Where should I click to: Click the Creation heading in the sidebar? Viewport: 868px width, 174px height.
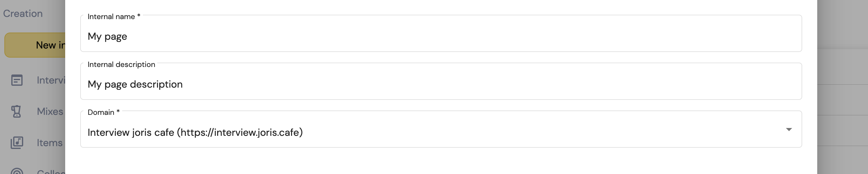tap(23, 13)
